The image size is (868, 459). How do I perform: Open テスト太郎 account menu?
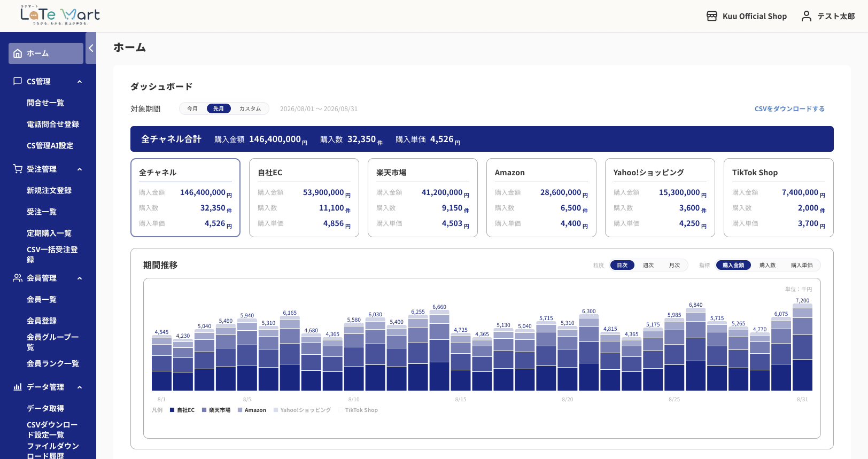pyautogui.click(x=828, y=16)
